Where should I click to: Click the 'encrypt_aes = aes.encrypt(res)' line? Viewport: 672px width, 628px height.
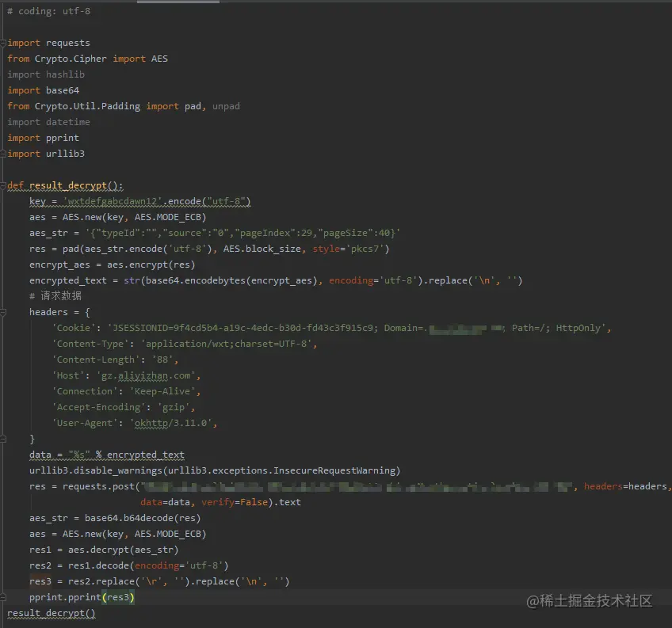113,265
